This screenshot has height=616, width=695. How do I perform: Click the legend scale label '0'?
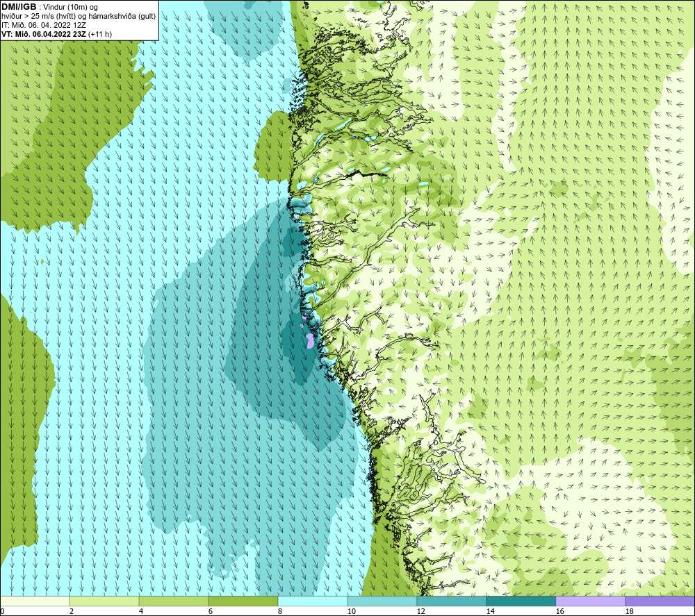[2, 612]
